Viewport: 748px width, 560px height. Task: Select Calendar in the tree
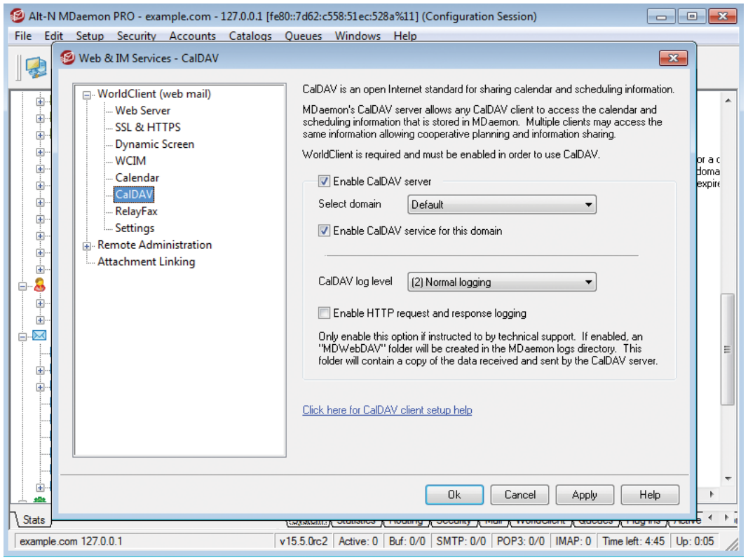click(x=137, y=177)
